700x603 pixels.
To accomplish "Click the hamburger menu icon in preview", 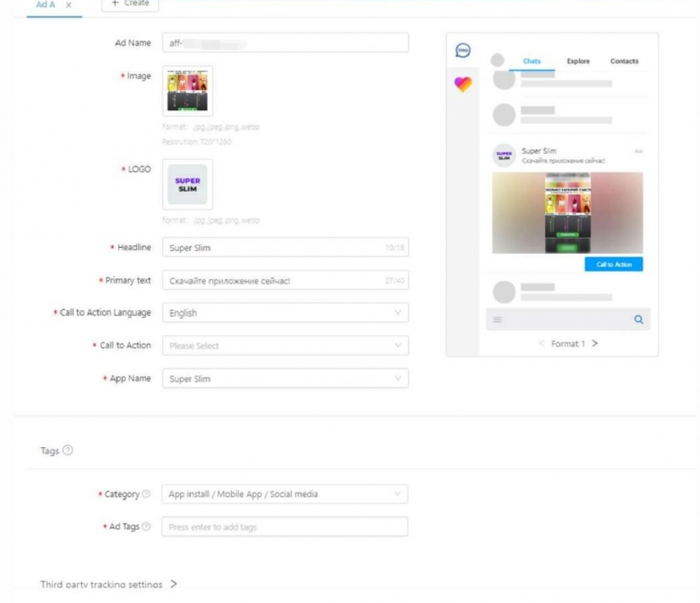I will point(497,319).
